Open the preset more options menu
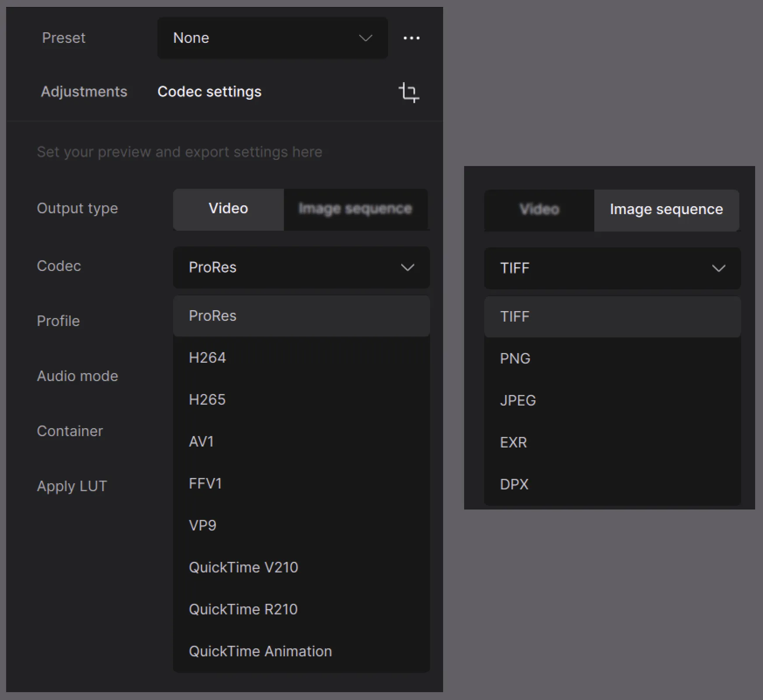The width and height of the screenshot is (763, 700). coord(411,38)
